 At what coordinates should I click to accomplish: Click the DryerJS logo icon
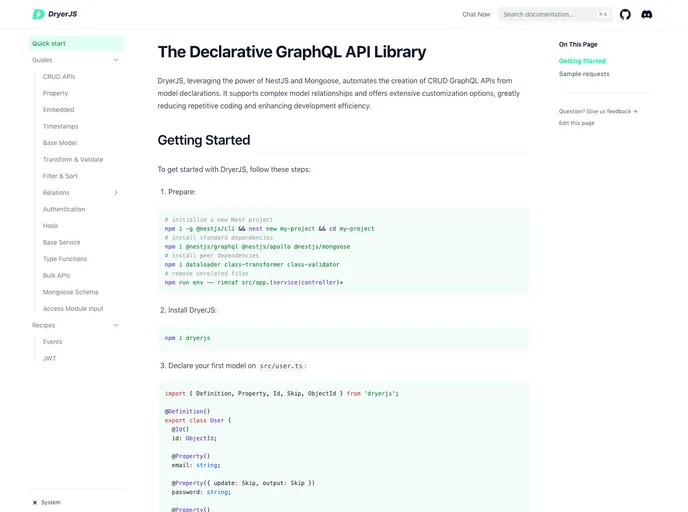click(39, 14)
